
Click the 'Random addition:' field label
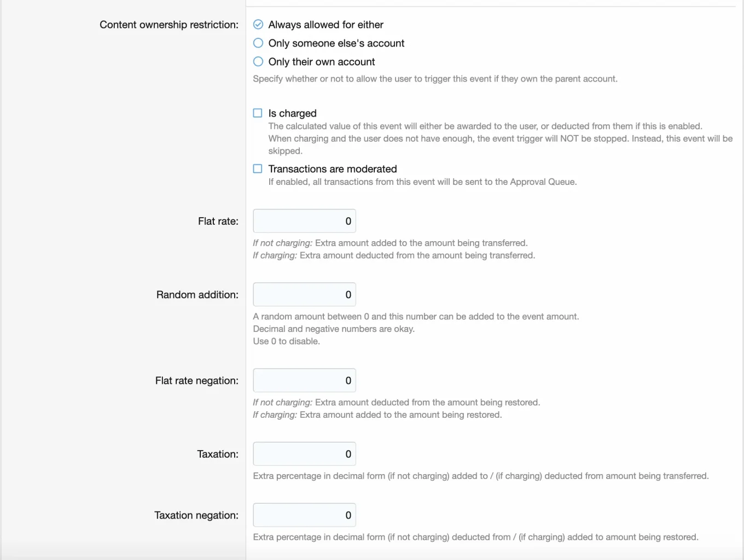(x=197, y=295)
